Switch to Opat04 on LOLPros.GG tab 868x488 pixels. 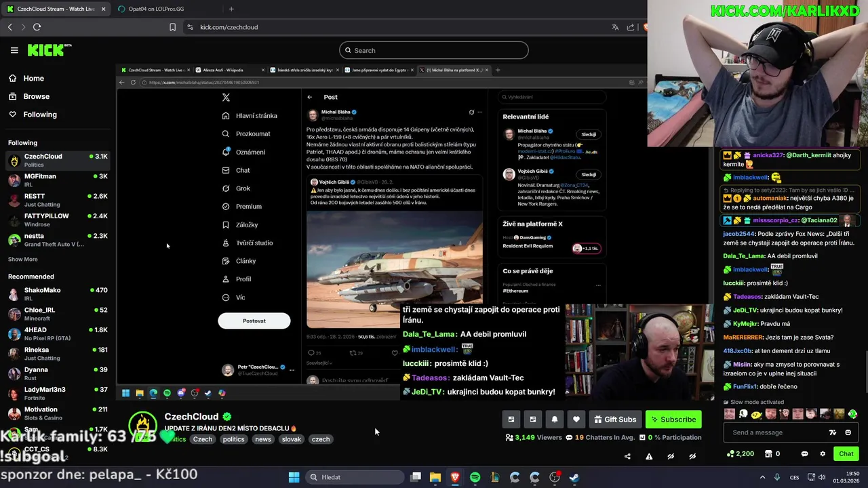(166, 9)
